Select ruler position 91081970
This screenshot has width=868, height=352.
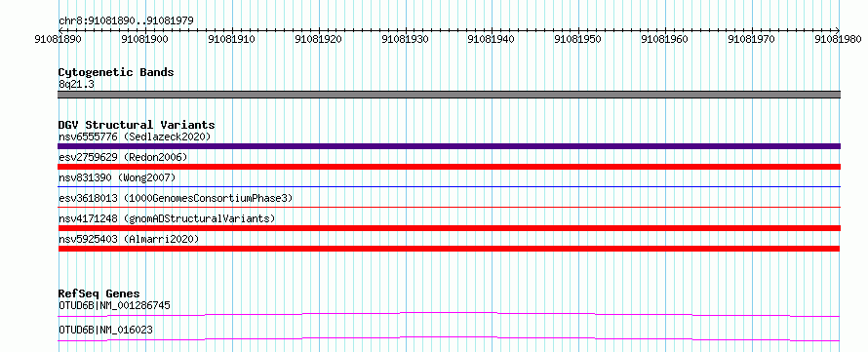751,39
